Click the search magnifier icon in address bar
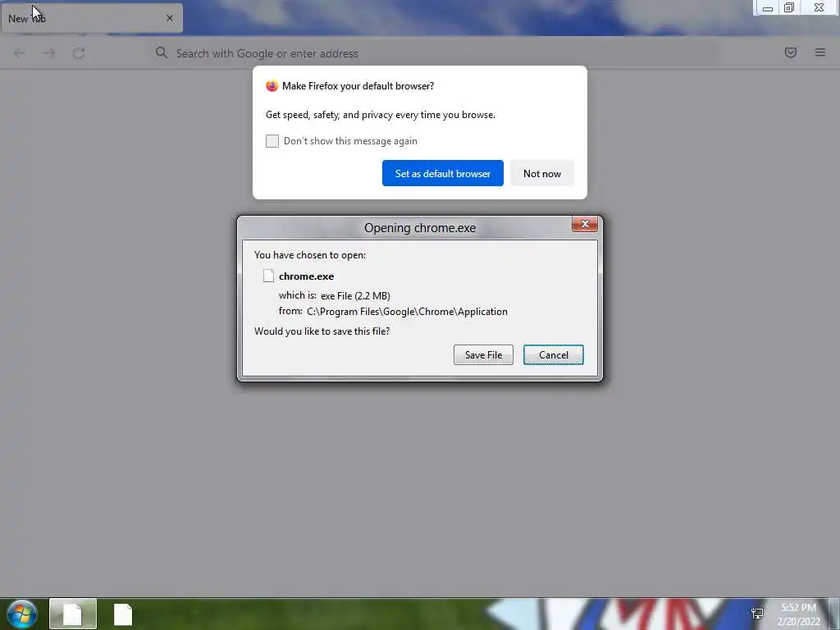Image resolution: width=840 pixels, height=630 pixels. (x=162, y=52)
